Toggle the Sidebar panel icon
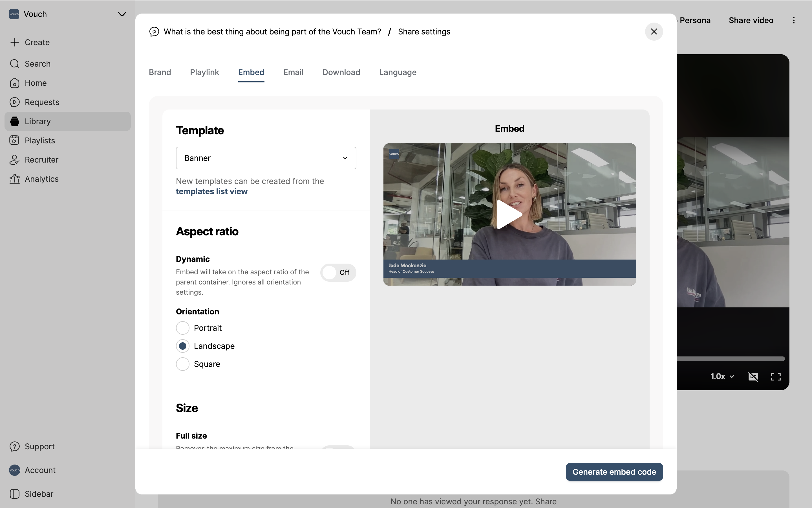 pyautogui.click(x=14, y=494)
